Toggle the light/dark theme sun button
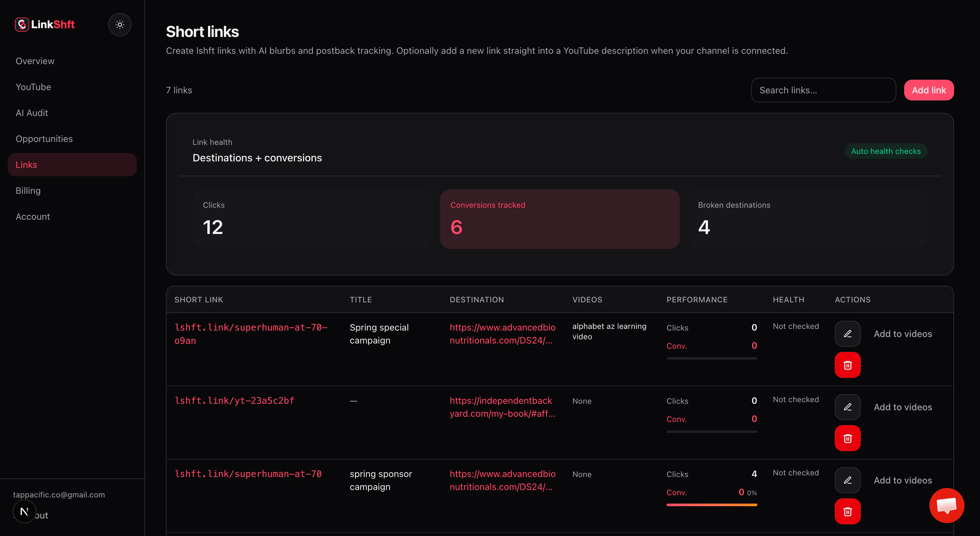The height and width of the screenshot is (536, 980). click(x=120, y=25)
